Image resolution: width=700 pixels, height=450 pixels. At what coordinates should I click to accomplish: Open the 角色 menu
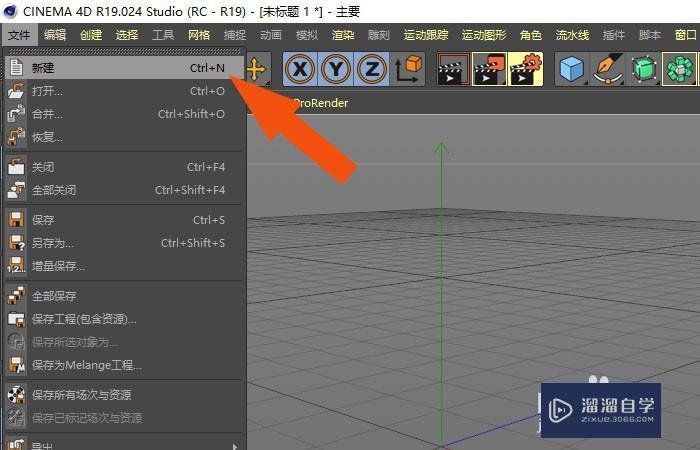531,35
